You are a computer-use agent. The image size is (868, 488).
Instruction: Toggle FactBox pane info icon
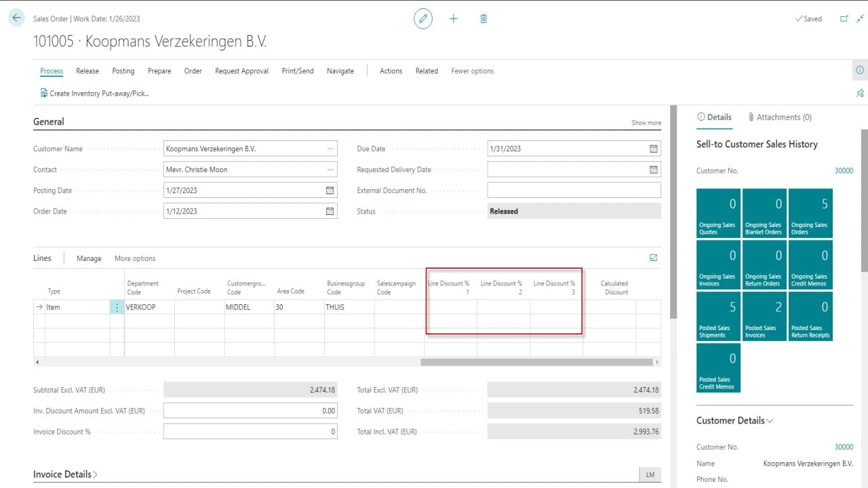click(860, 70)
